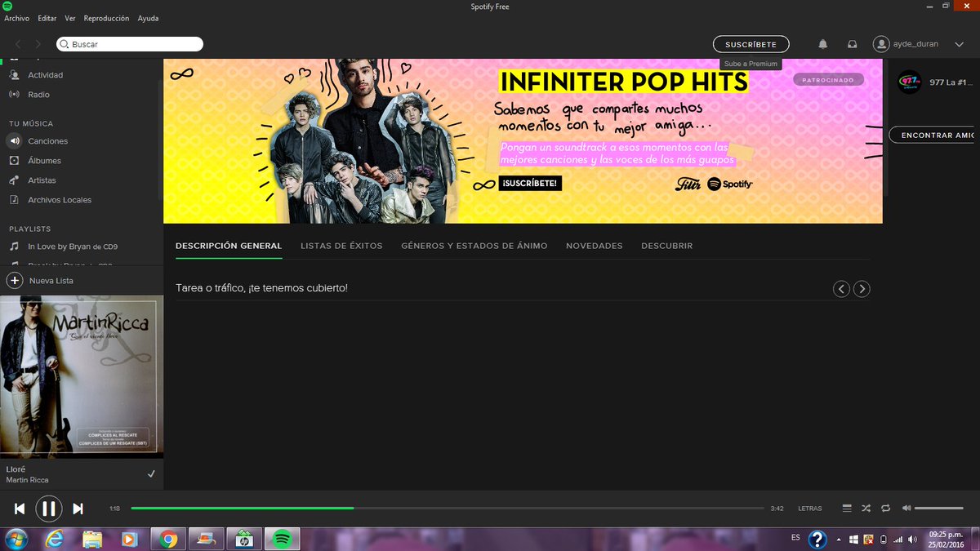
Task: Select the DESCRIPCIÓN GENERAL tab
Action: click(x=229, y=246)
